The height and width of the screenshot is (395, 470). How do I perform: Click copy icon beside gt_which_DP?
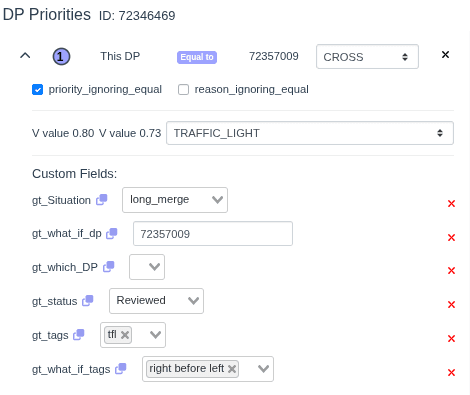[109, 267]
